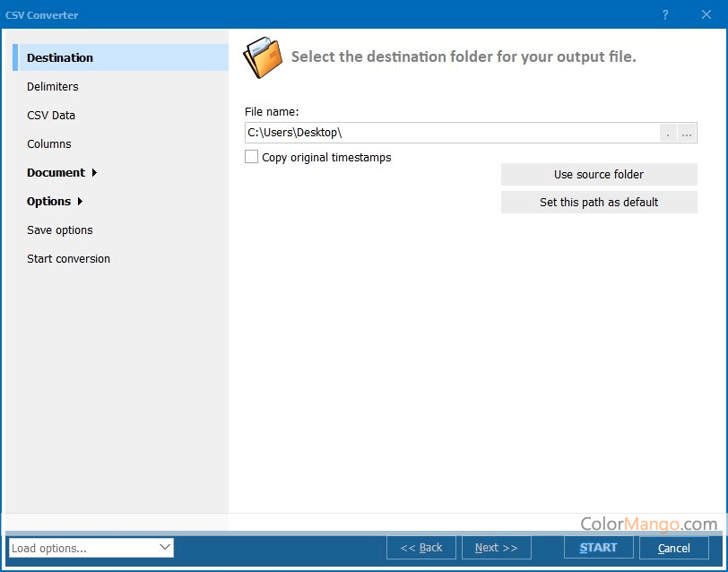This screenshot has height=572, width=728.
Task: Open the Options sidebar section
Action: pos(48,202)
